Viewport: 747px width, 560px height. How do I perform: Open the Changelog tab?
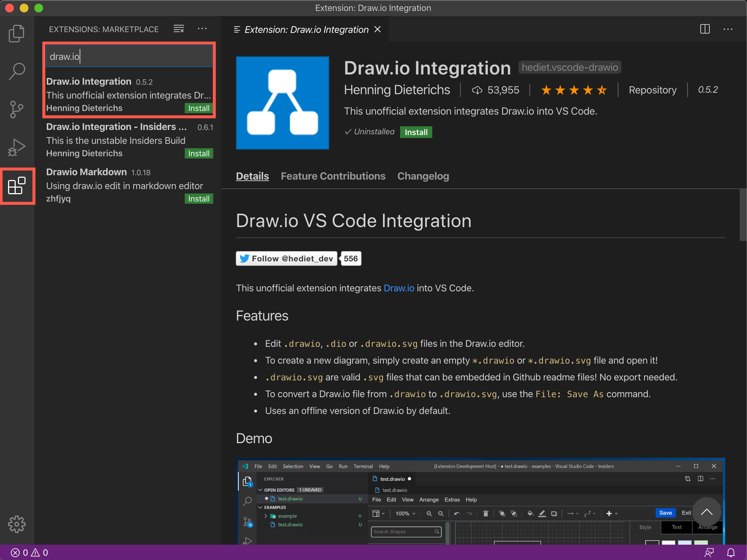point(423,176)
